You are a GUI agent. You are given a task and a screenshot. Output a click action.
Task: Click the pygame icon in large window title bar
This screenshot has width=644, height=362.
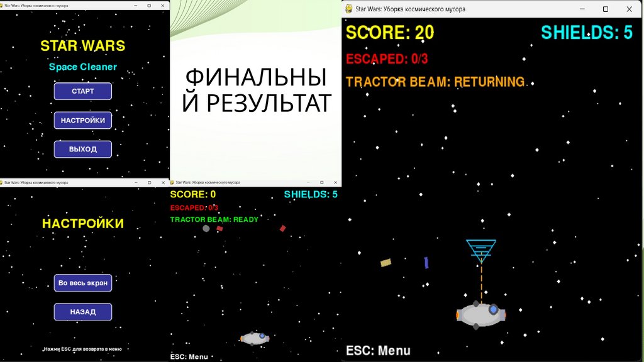pos(348,9)
